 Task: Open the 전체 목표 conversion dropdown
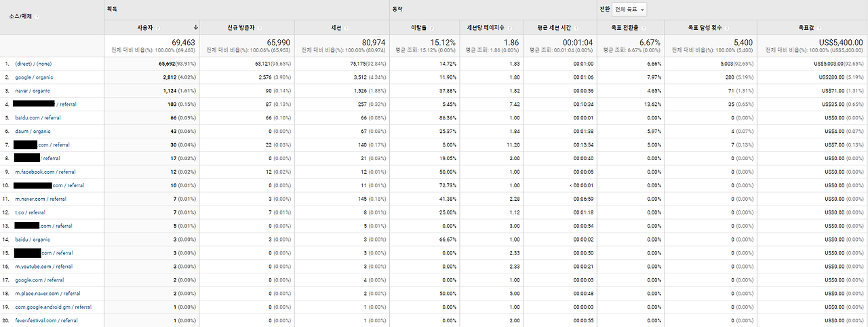[x=629, y=9]
